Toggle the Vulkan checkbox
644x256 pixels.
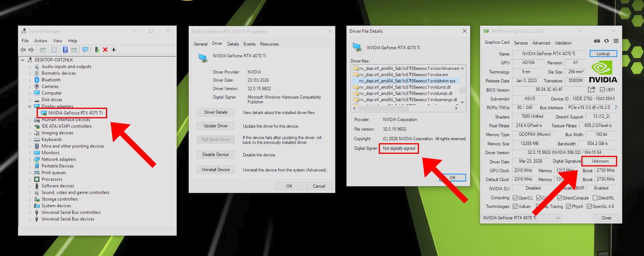coord(515,206)
